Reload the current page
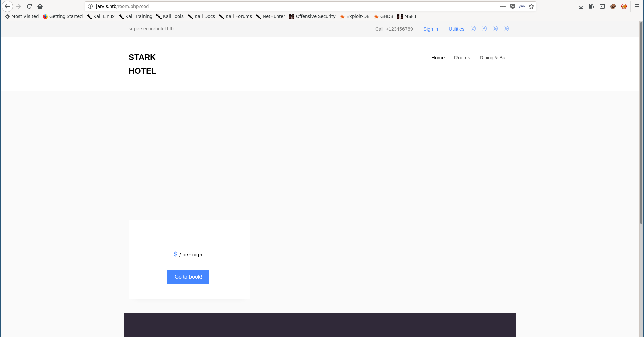Screen dimensions: 644x337 tap(29, 6)
